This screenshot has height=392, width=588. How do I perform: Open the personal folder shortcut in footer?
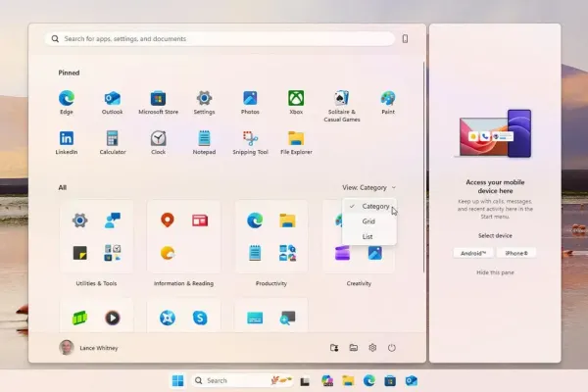pyautogui.click(x=334, y=348)
